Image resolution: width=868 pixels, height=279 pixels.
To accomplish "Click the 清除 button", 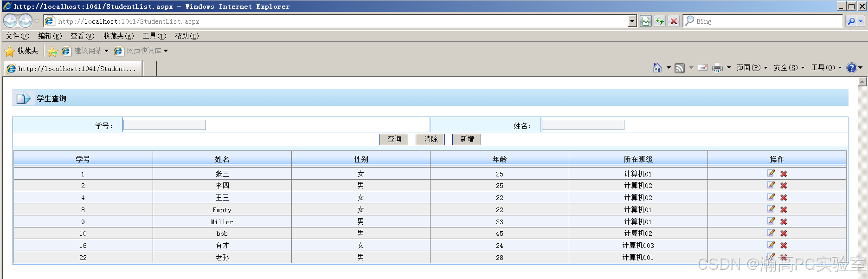I will [431, 139].
